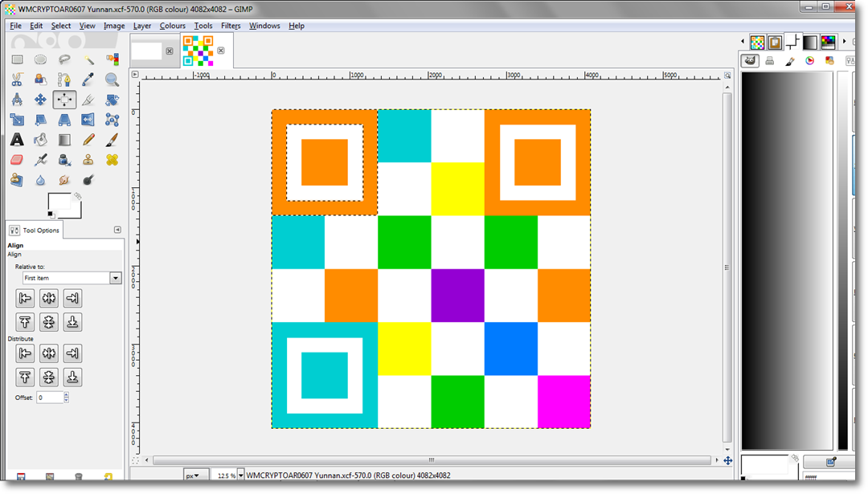868x494 pixels.
Task: Select the Cage Transform tool
Action: [112, 120]
